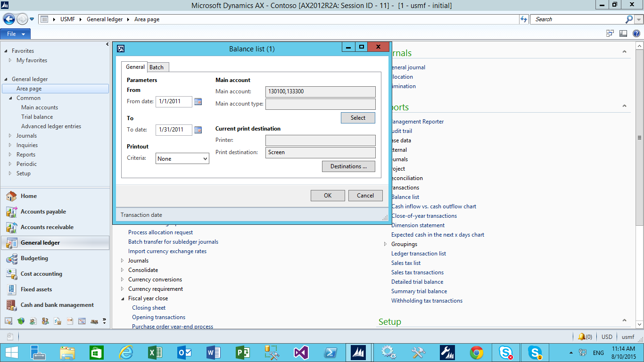Open the Cash and bank management module

(x=55, y=305)
